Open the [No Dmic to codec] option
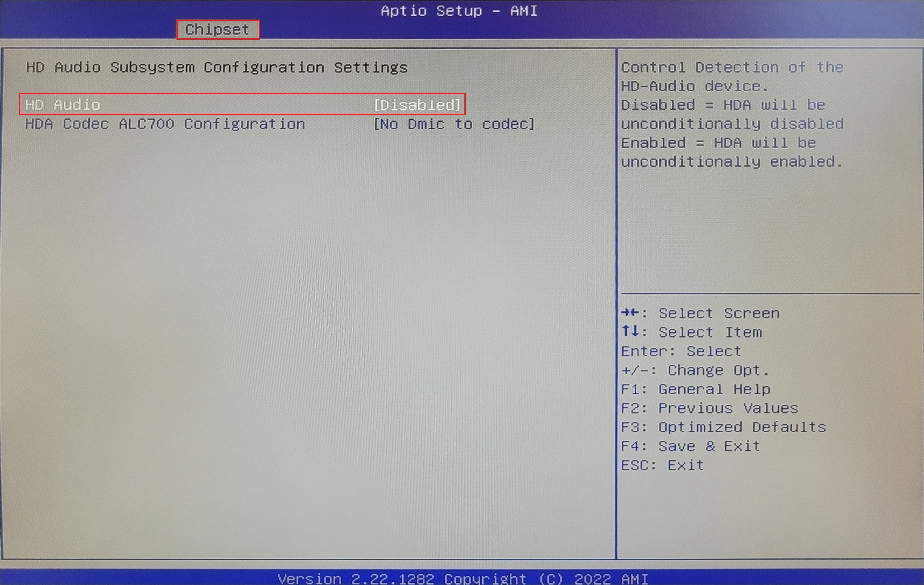This screenshot has width=924, height=585. [x=454, y=124]
